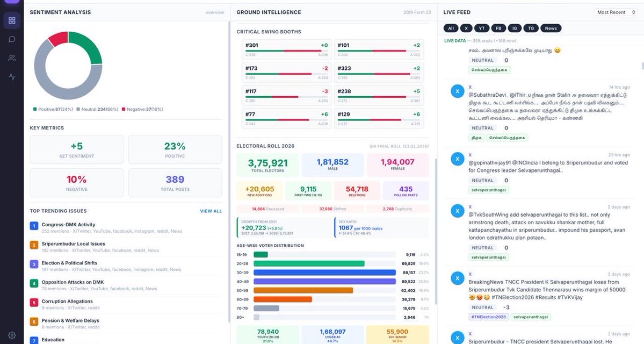
Task: Click the Under 40 1,68,097 card
Action: (x=332, y=334)
